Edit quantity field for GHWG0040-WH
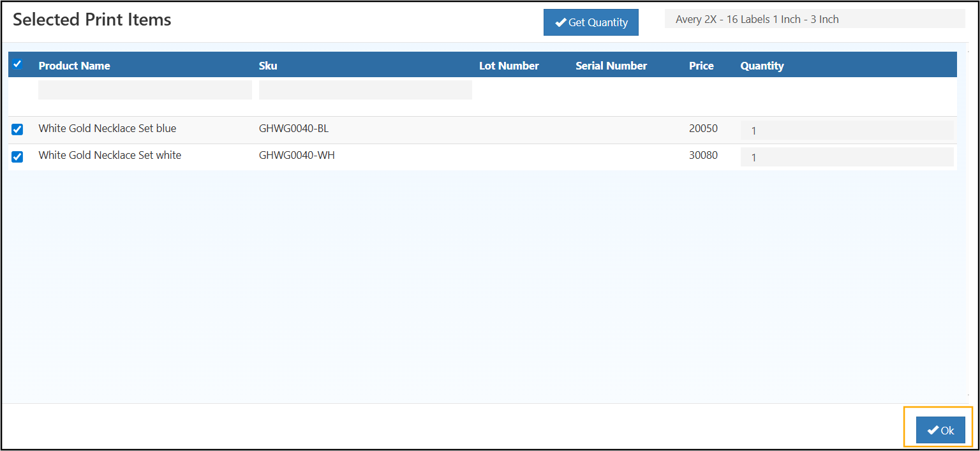The width and height of the screenshot is (980, 451). pos(847,157)
